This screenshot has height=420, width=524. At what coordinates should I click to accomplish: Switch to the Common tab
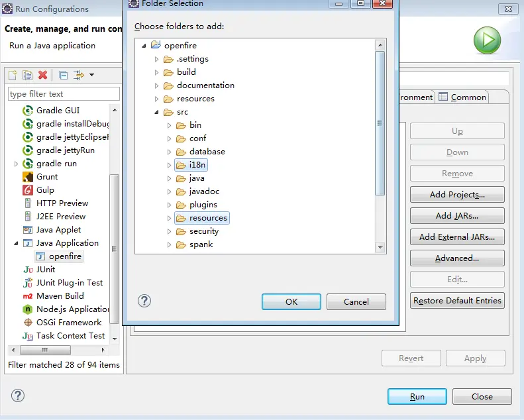pyautogui.click(x=462, y=97)
